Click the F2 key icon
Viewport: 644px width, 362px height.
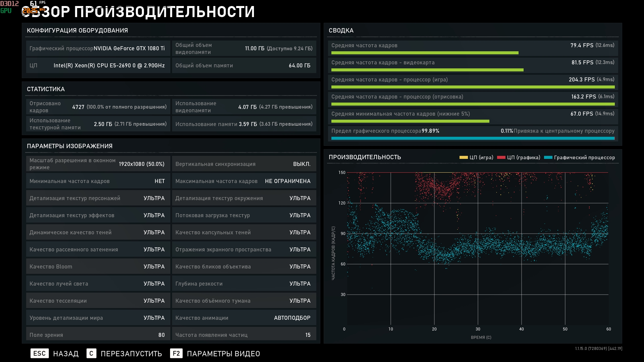point(176,353)
